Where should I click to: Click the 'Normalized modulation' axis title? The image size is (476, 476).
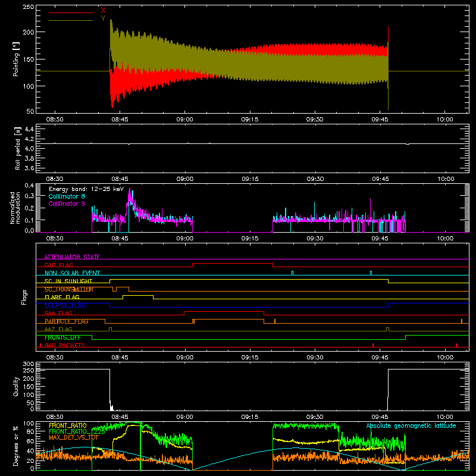coord(15,208)
